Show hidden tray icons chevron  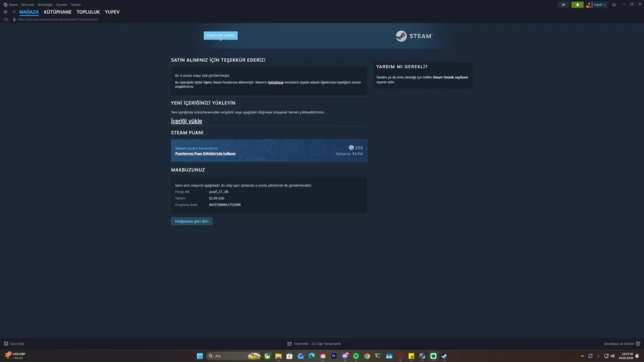pyautogui.click(x=582, y=356)
